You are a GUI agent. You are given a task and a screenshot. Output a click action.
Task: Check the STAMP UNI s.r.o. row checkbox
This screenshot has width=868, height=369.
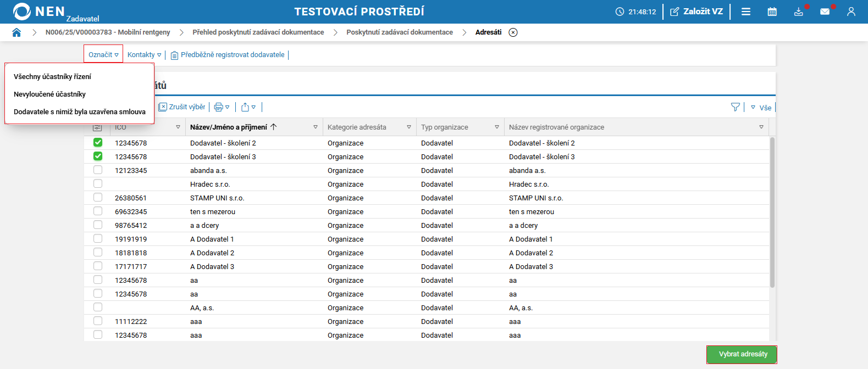98,197
